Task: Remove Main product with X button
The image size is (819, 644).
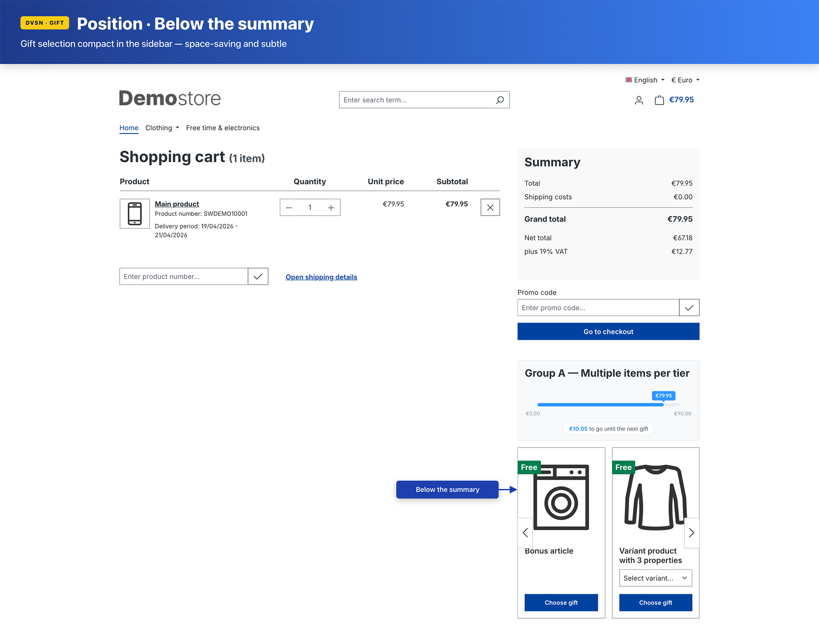Action: point(490,208)
